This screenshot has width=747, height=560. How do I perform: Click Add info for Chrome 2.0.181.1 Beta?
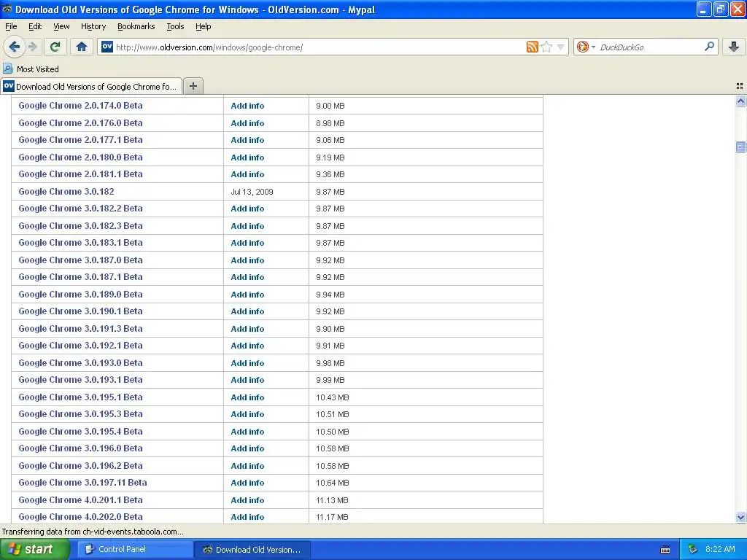click(247, 174)
